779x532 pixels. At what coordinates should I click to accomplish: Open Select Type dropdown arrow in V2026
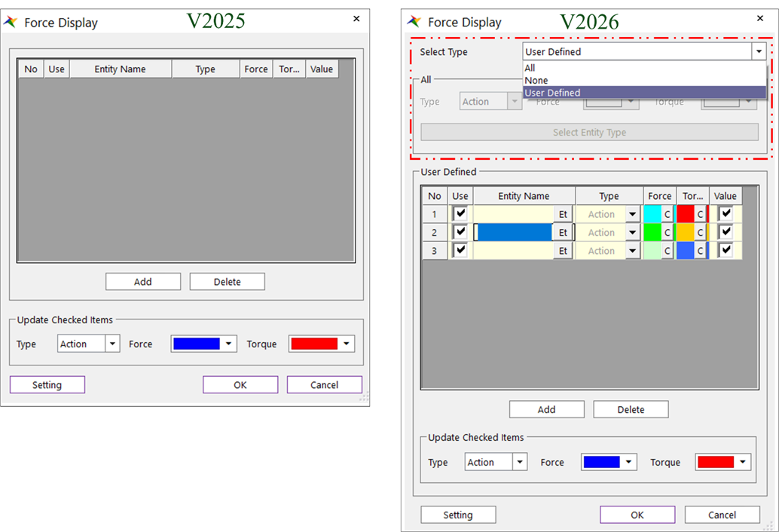click(759, 52)
